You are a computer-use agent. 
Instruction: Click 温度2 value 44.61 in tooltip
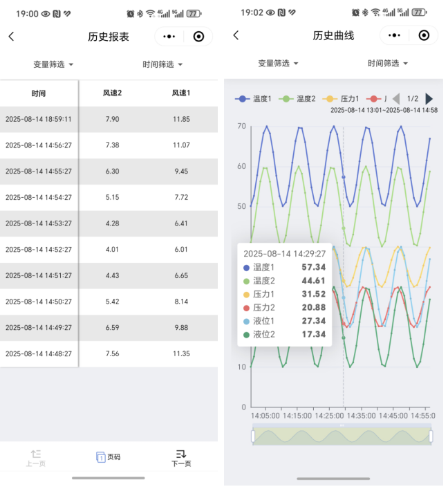(x=314, y=281)
